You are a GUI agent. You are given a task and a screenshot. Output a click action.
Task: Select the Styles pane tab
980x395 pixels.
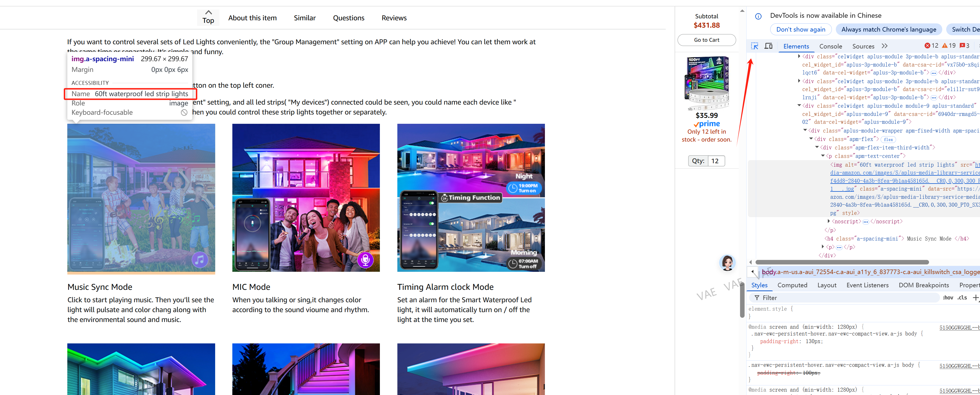click(x=759, y=285)
